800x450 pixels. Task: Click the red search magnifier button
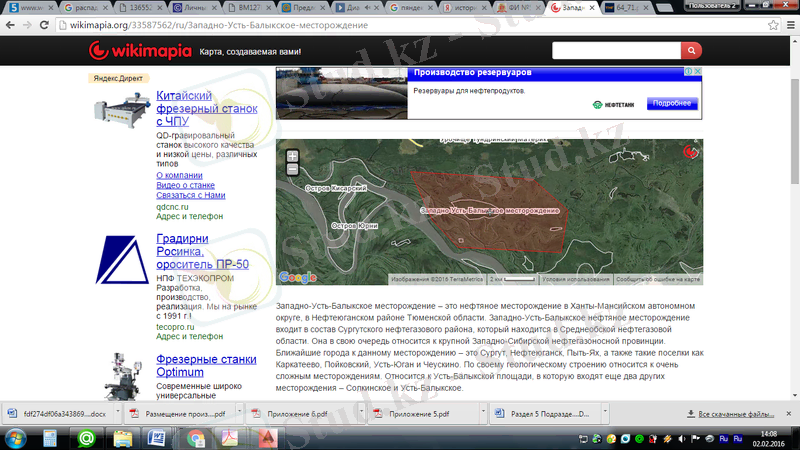[691, 50]
